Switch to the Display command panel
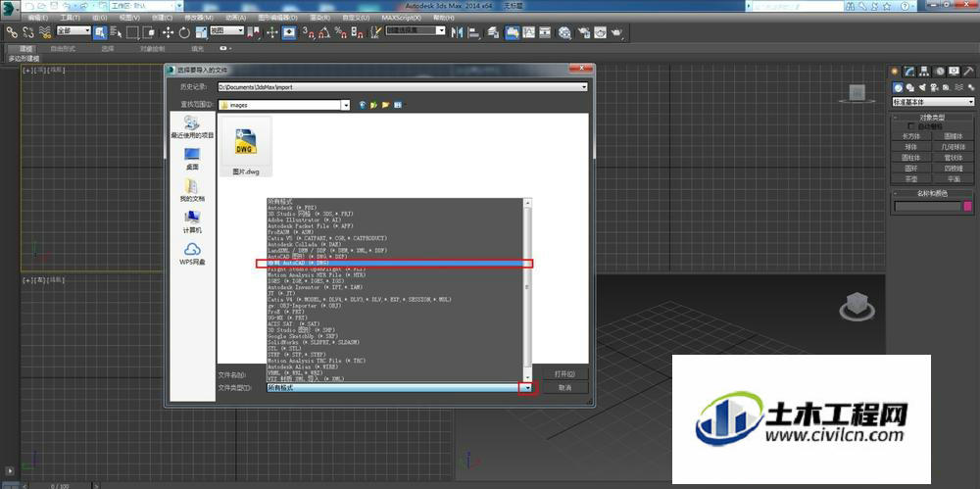This screenshot has height=489, width=980. (x=954, y=72)
